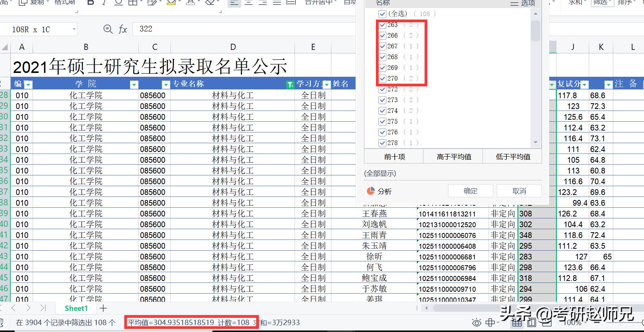Jump to last sheet arrow
Screen dimensions: 644x332
click(x=43, y=308)
